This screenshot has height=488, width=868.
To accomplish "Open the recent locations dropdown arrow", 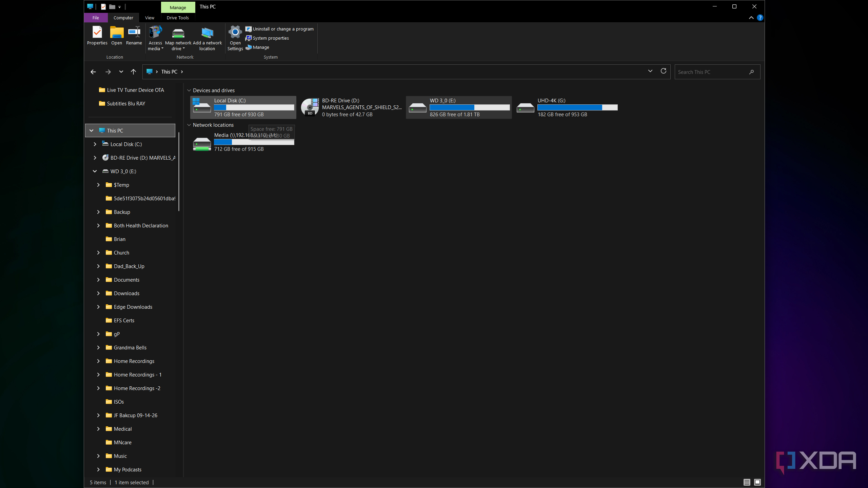I will tap(121, 72).
